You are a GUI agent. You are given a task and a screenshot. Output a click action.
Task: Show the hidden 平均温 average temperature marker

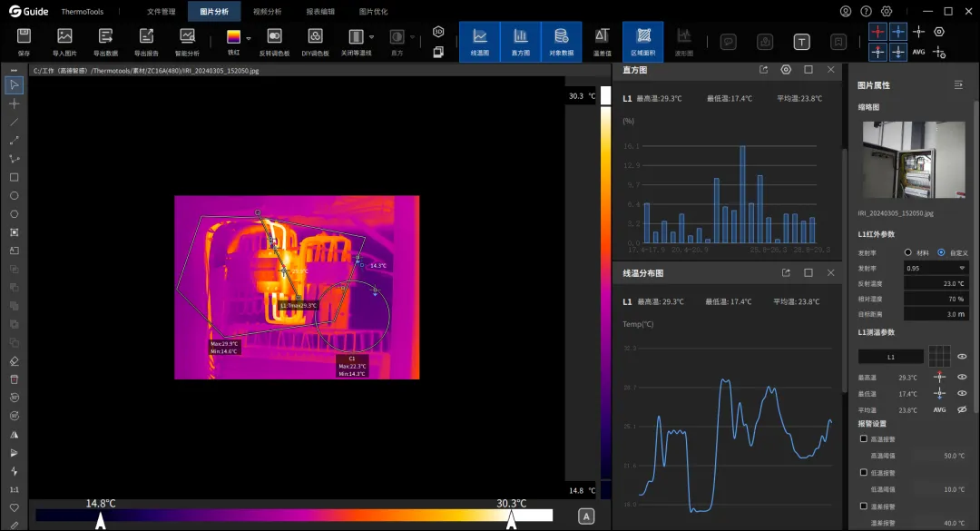[962, 409]
